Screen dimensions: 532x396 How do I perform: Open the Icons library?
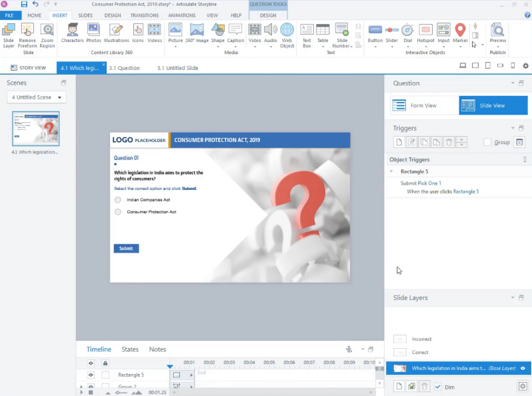point(138,33)
